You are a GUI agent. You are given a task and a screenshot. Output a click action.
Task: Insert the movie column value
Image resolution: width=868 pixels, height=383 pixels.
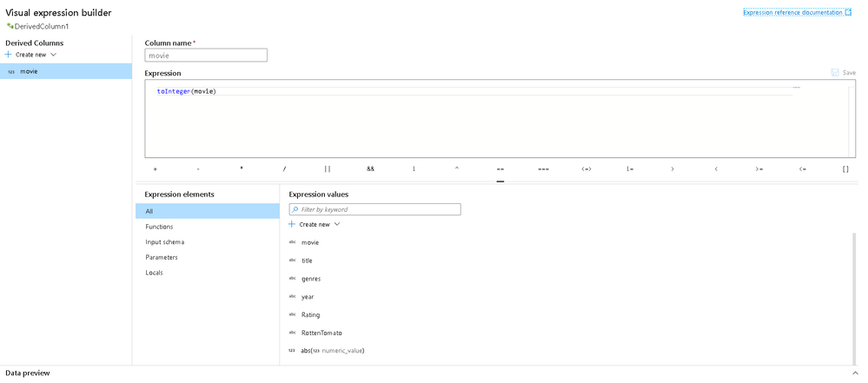310,242
